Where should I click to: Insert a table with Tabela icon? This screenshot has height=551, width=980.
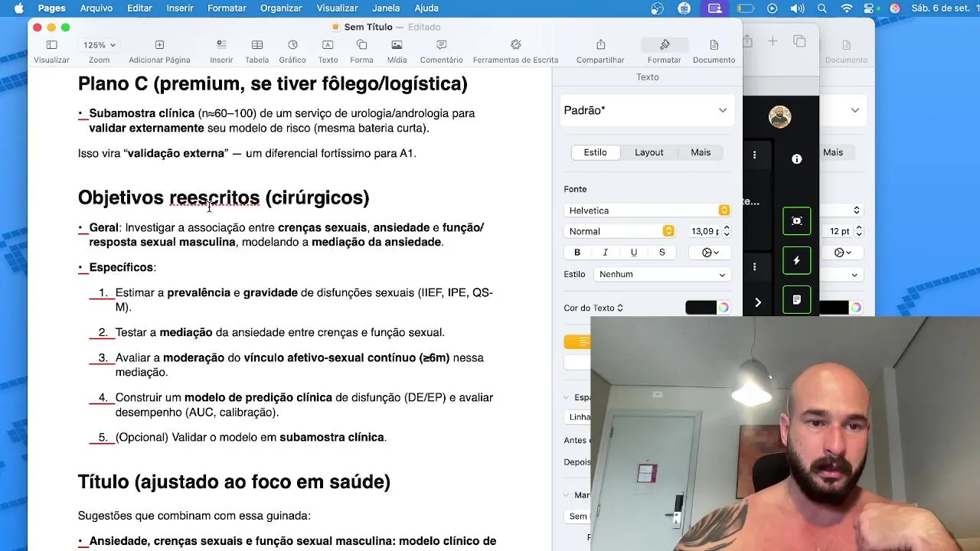[257, 45]
